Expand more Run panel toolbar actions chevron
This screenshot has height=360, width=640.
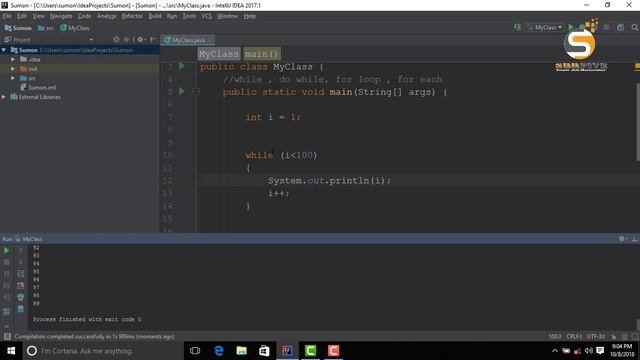click(x=7, y=326)
